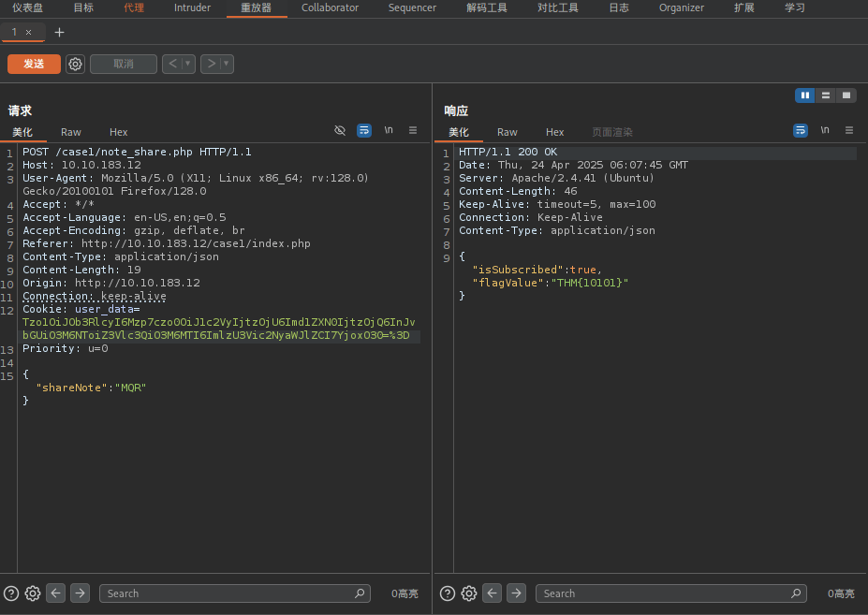This screenshot has width=868, height=615.
Task: Switch response view to Raw
Action: (508, 132)
